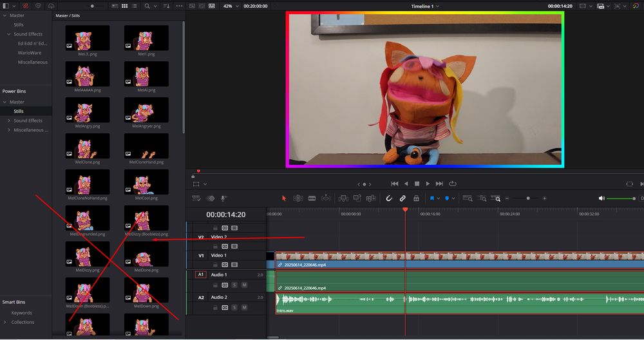Select the WarioWare bin
This screenshot has width=644, height=340.
[29, 53]
